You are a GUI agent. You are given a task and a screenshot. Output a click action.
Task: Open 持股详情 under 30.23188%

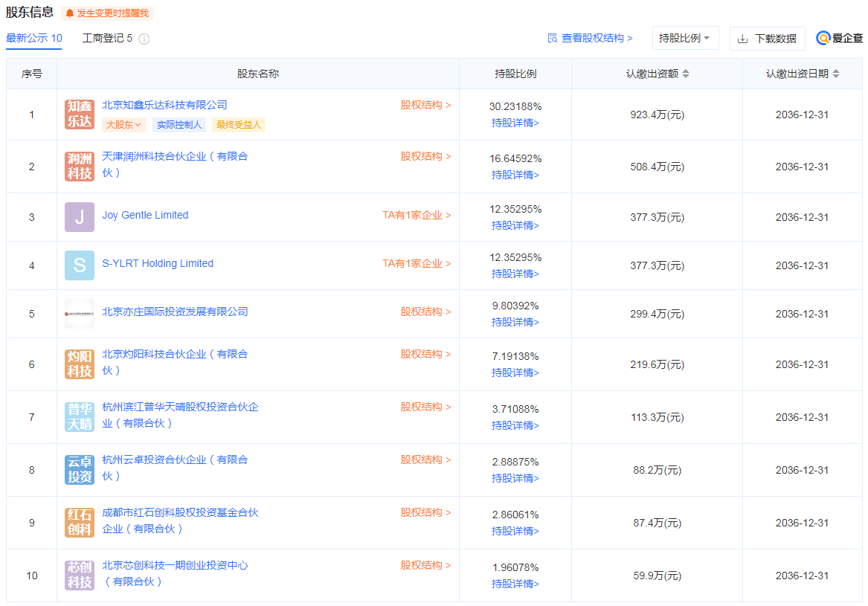click(x=515, y=123)
